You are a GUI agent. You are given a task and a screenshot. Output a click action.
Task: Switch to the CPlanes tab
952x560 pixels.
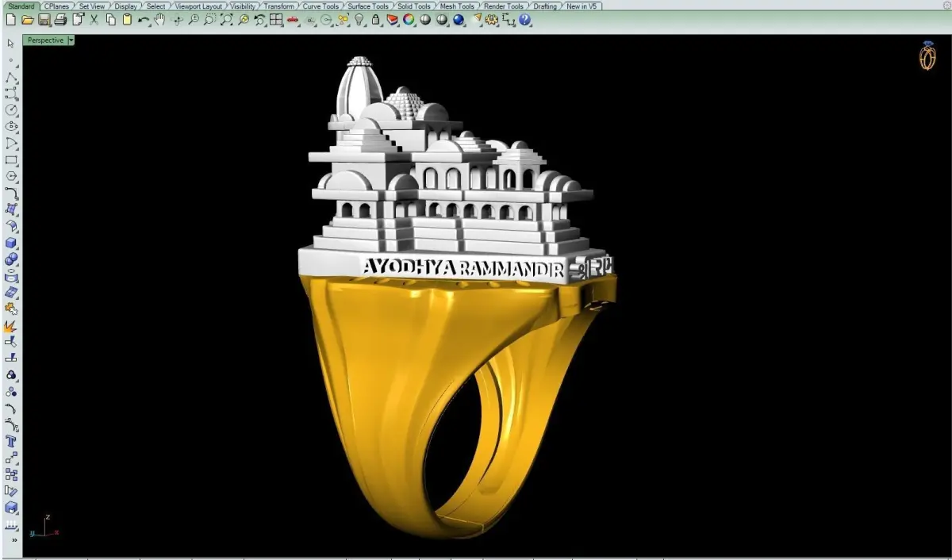click(56, 6)
